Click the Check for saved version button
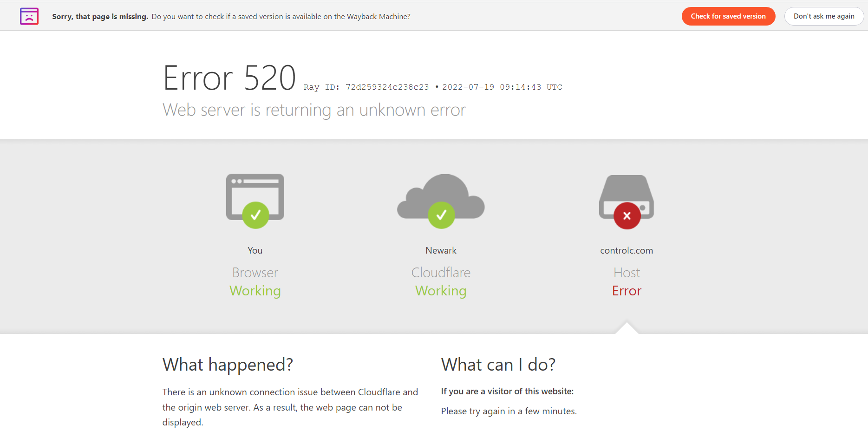 click(728, 16)
